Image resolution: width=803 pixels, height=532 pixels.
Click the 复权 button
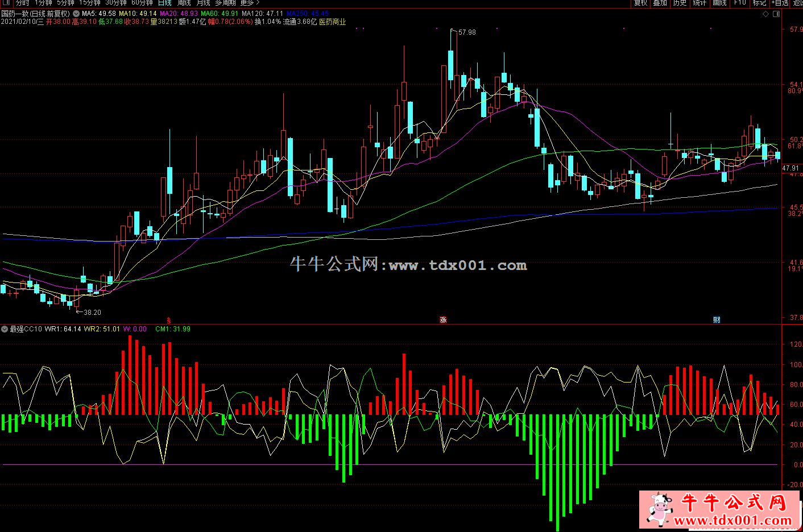tap(641, 3)
